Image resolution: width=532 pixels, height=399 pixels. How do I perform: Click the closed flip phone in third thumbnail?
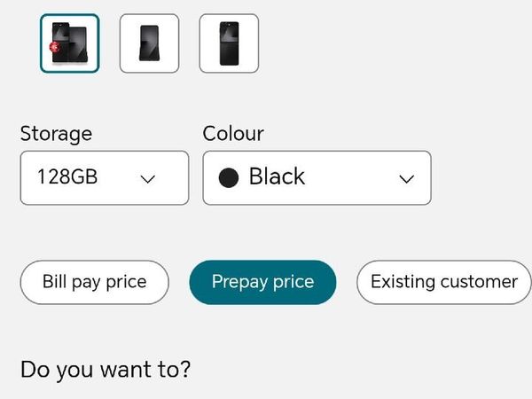coord(229,43)
